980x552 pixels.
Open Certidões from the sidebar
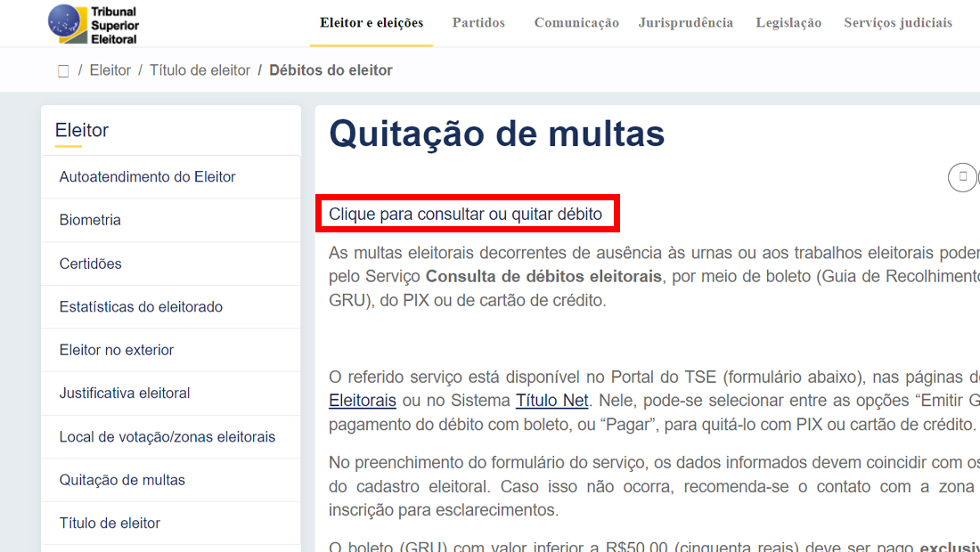(90, 264)
